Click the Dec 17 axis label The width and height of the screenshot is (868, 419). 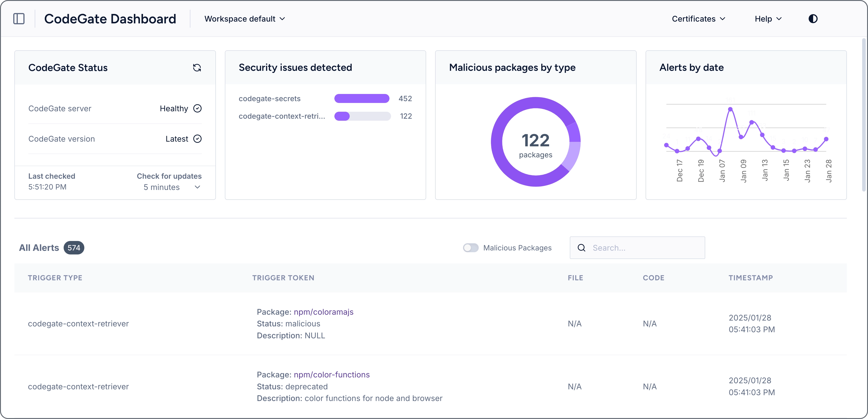pyautogui.click(x=679, y=171)
